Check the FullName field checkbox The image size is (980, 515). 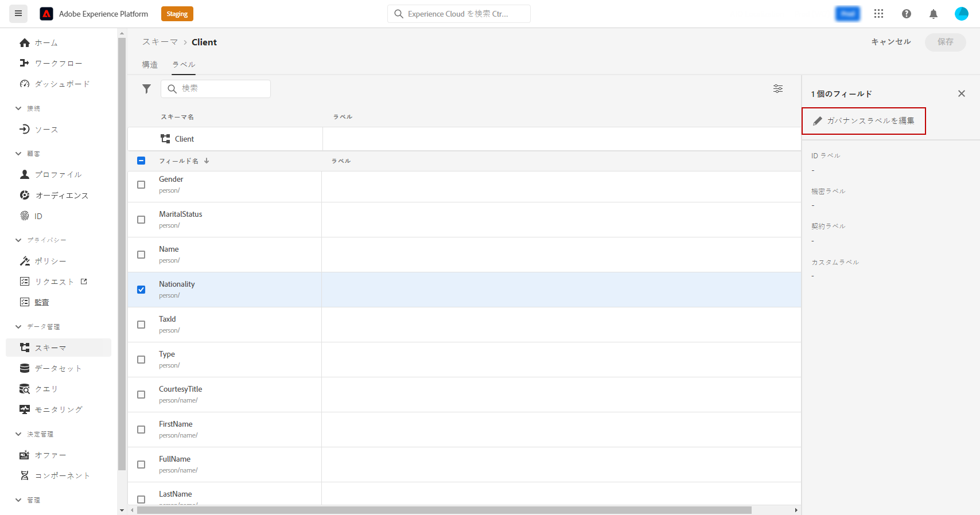coord(141,465)
